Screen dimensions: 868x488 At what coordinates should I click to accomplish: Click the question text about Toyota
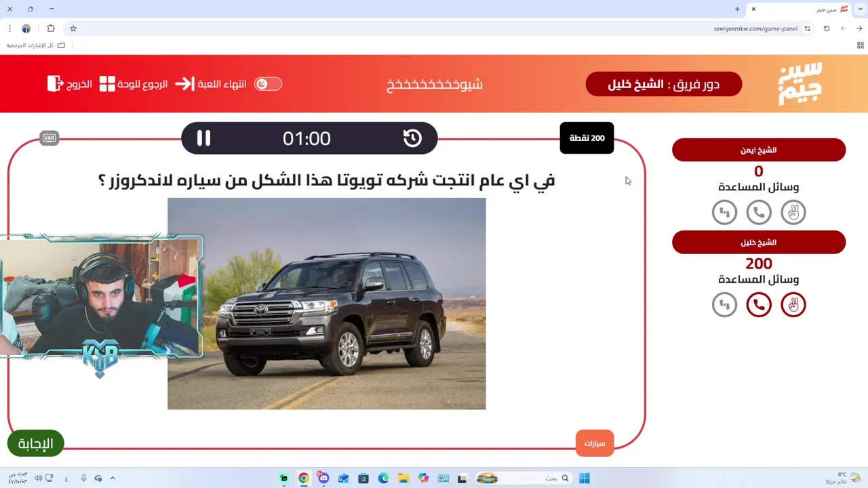coord(326,180)
